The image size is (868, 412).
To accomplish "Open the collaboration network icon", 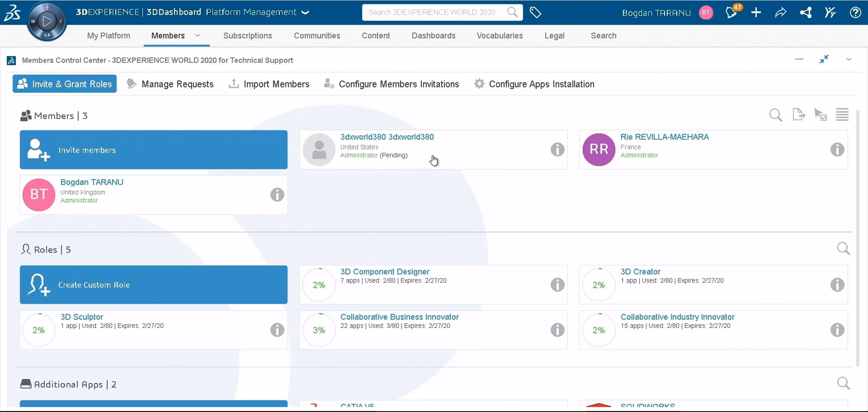I will coord(806,12).
